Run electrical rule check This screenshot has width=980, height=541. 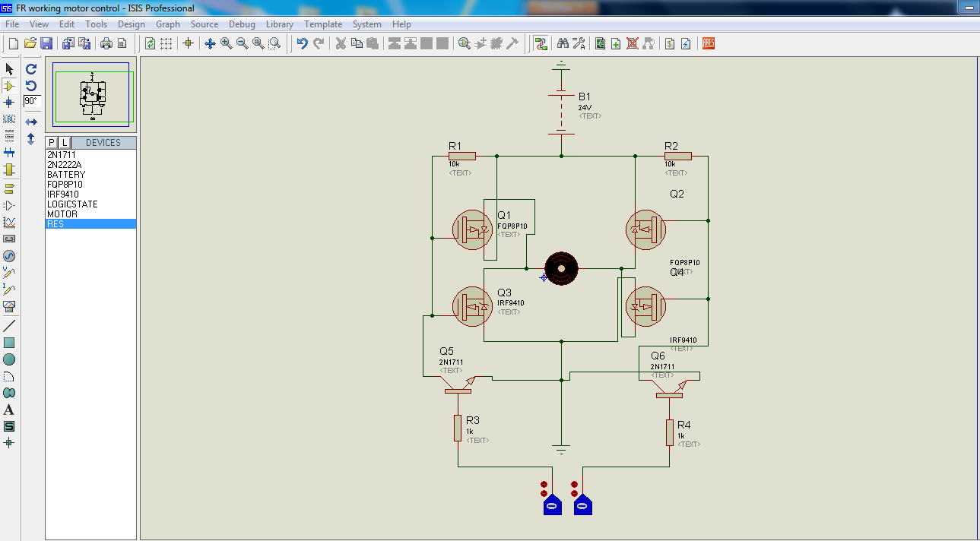pos(686,43)
